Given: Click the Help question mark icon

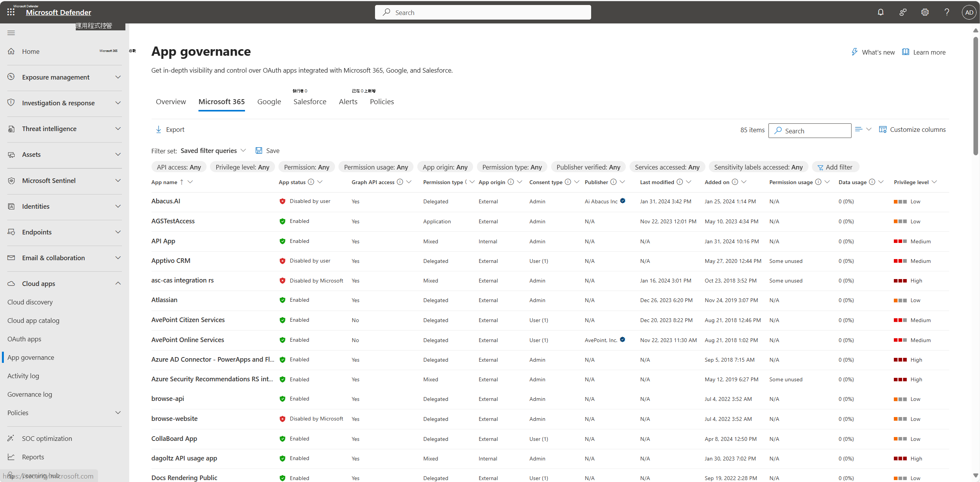Looking at the screenshot, I should pyautogui.click(x=947, y=12).
